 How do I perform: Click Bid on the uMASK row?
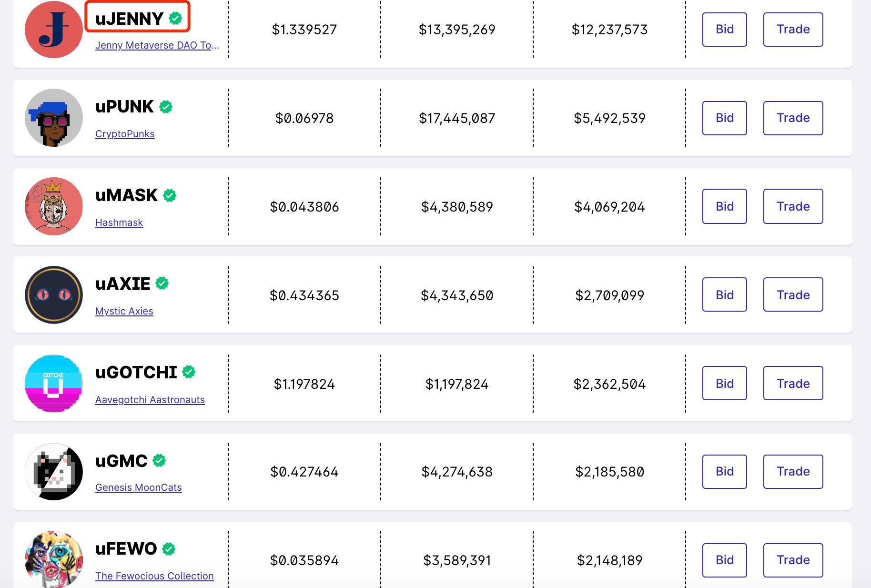pos(724,206)
